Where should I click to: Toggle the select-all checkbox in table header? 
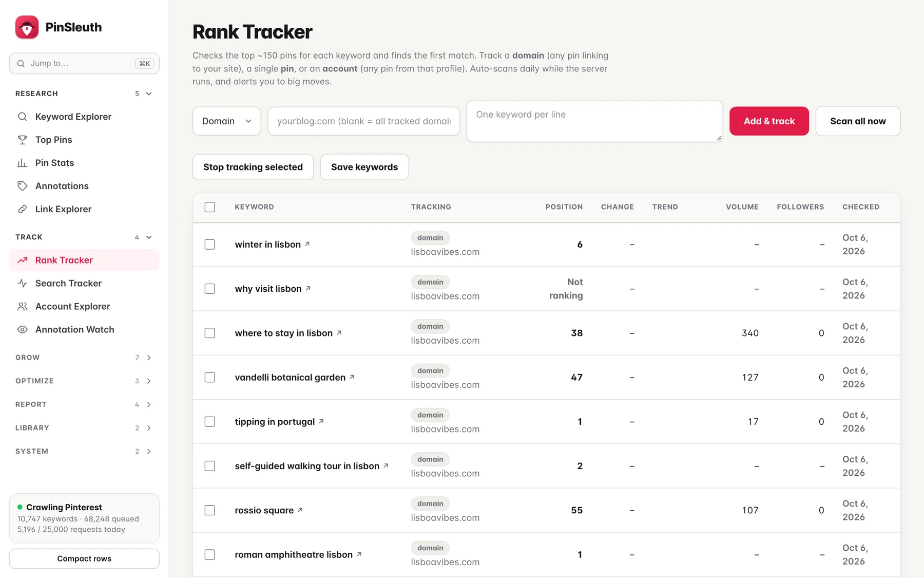coord(210,207)
